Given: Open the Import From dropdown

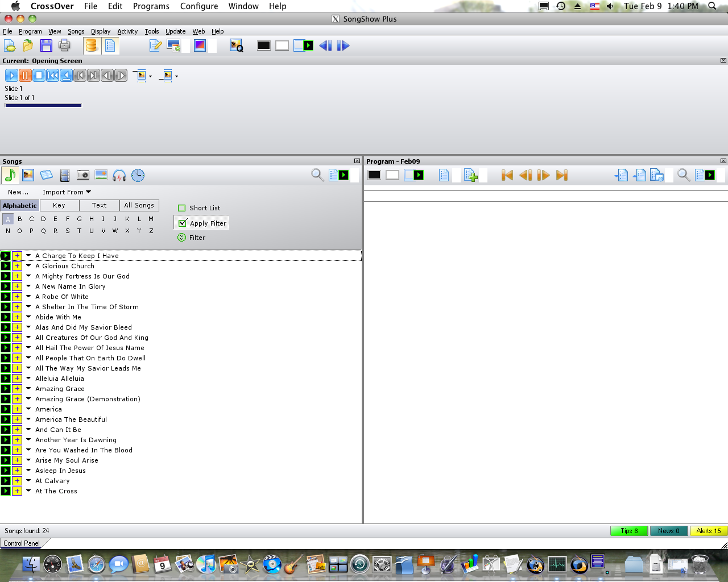Looking at the screenshot, I should coord(67,192).
